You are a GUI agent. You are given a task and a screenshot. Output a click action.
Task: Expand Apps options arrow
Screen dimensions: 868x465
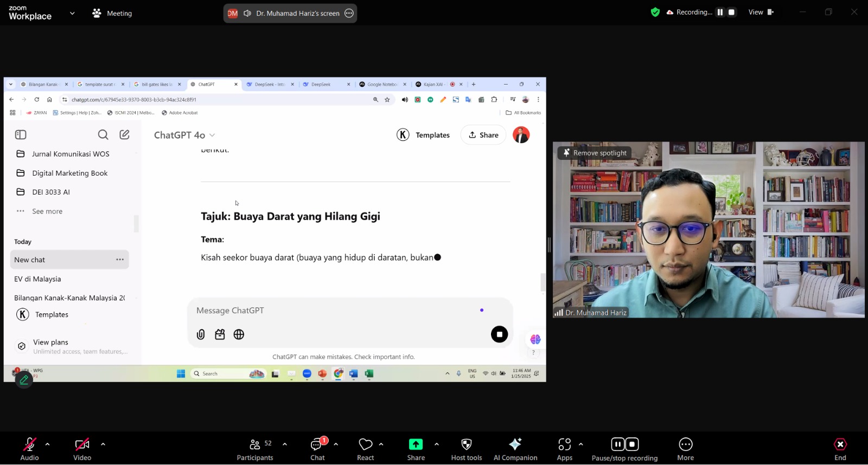pos(581,444)
